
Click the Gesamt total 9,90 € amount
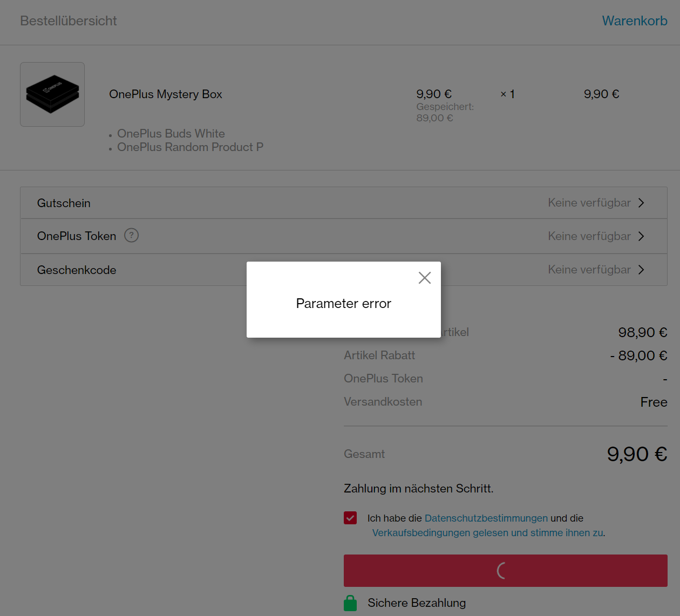(x=637, y=454)
